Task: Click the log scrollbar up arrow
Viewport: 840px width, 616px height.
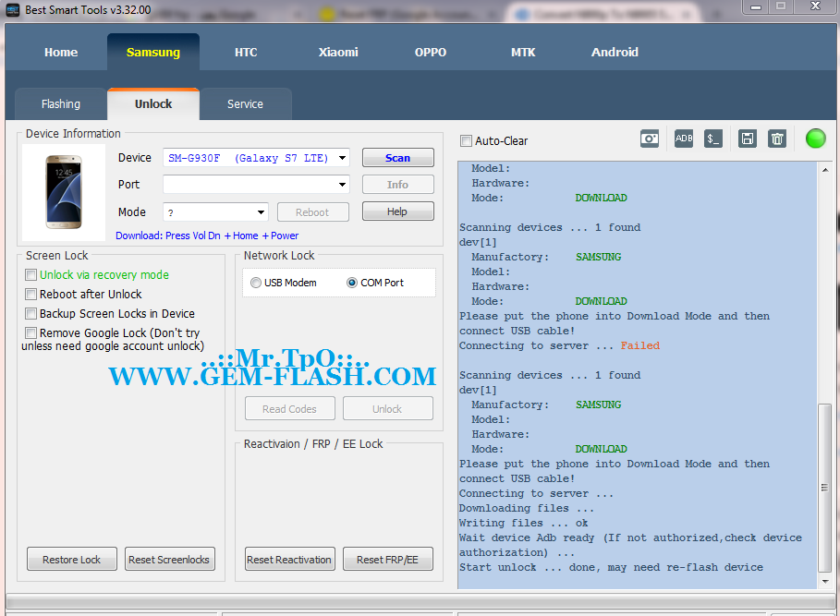Action: tap(825, 170)
